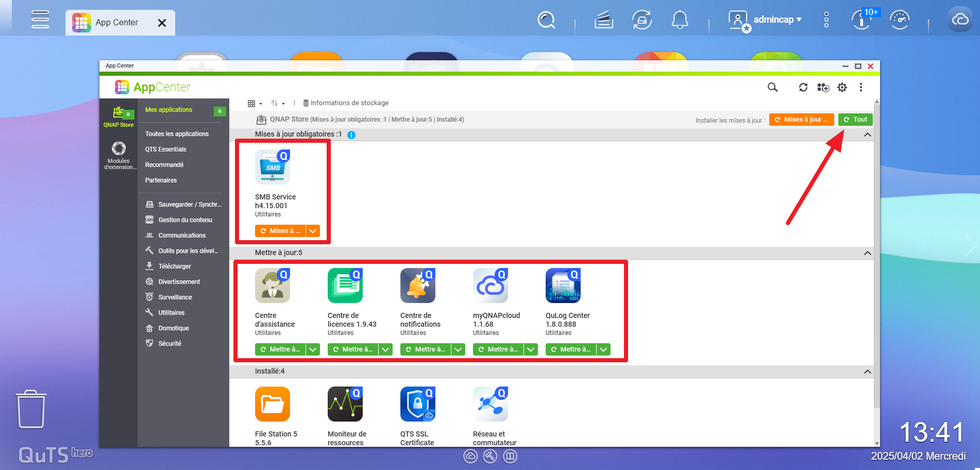Collapse the Installé:4 section
The height and width of the screenshot is (470, 980).
tap(868, 372)
